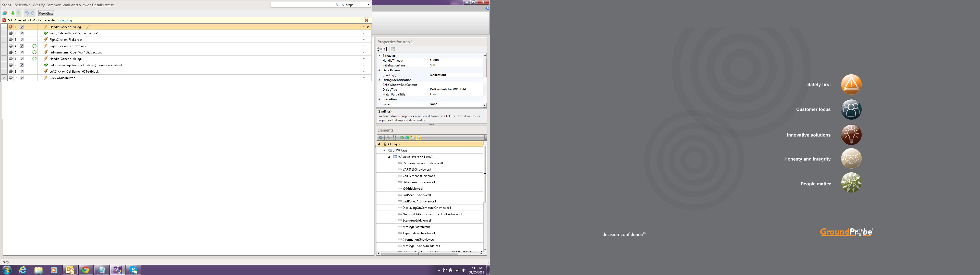Uncheck the enabled checkbox for step 2
The width and height of the screenshot is (980, 275).
tap(22, 33)
